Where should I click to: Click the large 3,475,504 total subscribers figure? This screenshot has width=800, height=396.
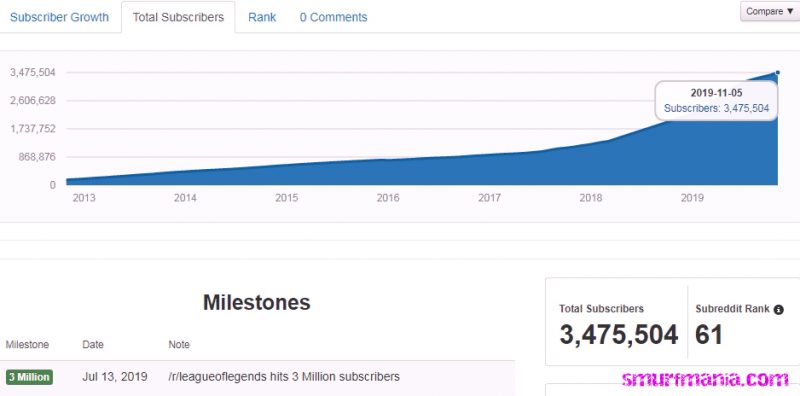point(619,335)
